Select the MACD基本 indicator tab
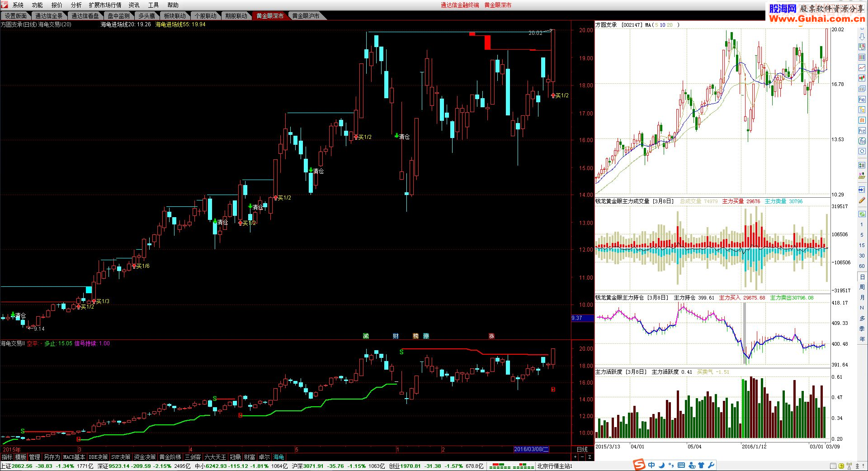 coord(74,457)
